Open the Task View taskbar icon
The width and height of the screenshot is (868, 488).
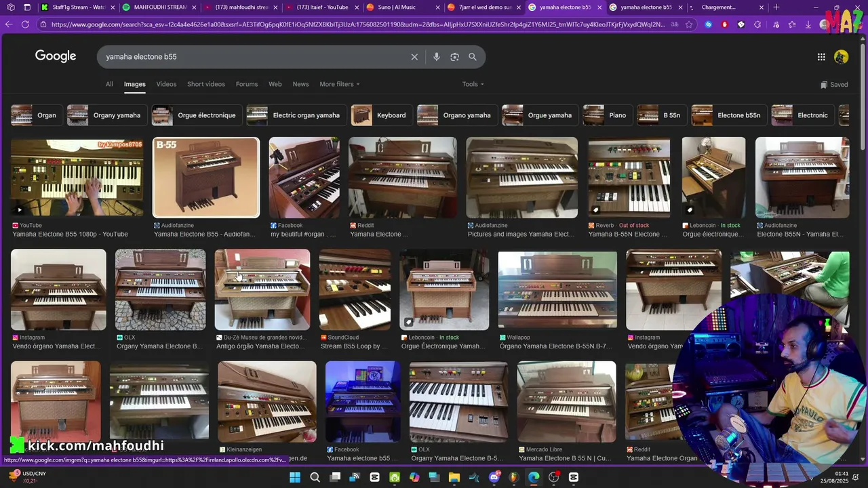(335, 477)
